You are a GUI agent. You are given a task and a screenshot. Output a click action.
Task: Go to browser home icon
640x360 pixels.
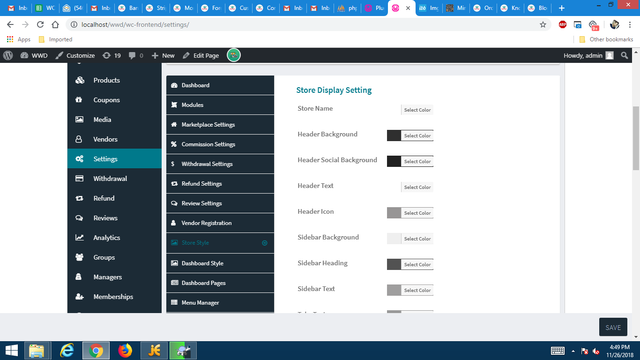point(55,24)
